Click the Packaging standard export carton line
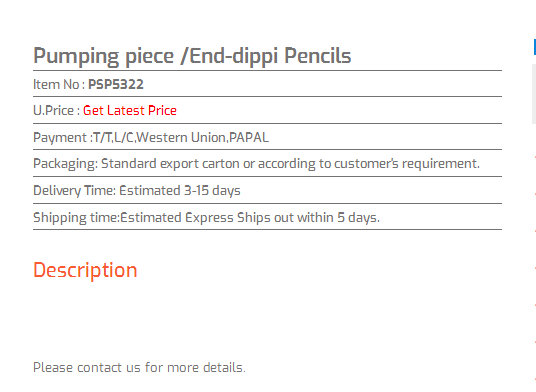Image resolution: width=536 pixels, height=392 pixels. click(256, 164)
